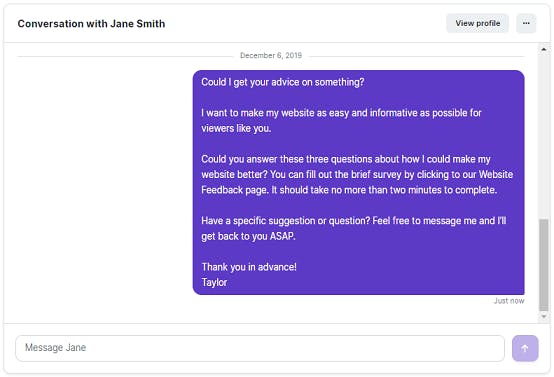Click the 'Could you answer these three questions' line
554x377 pixels.
346,159
